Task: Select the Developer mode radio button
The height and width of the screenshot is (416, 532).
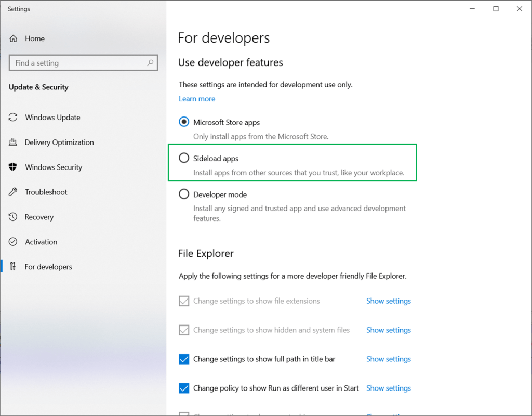Action: coord(184,194)
